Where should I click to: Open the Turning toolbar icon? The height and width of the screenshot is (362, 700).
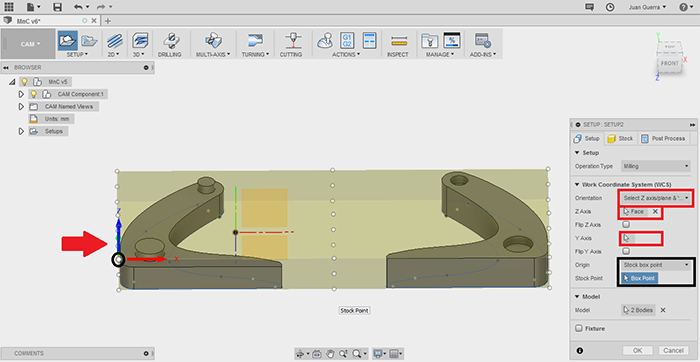point(255,41)
